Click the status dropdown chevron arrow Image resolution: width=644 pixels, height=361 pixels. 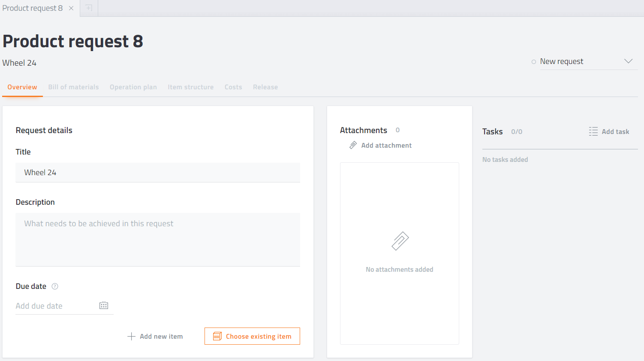point(628,61)
